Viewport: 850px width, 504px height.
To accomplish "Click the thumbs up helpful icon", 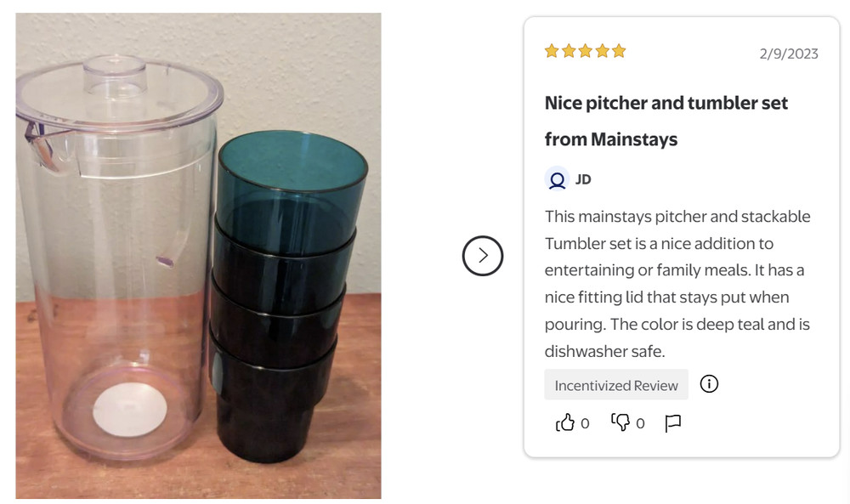I will [x=565, y=422].
